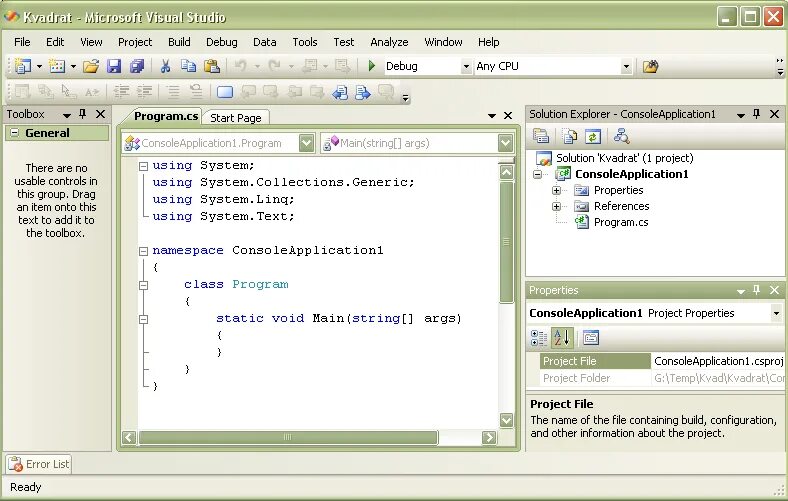Click the Increase Indent icon

(144, 91)
